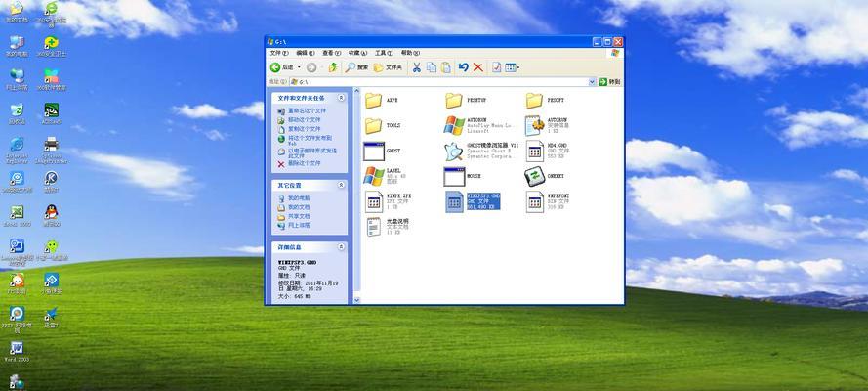Click the task pane scroll up arrow
The width and height of the screenshot is (868, 391).
click(356, 91)
